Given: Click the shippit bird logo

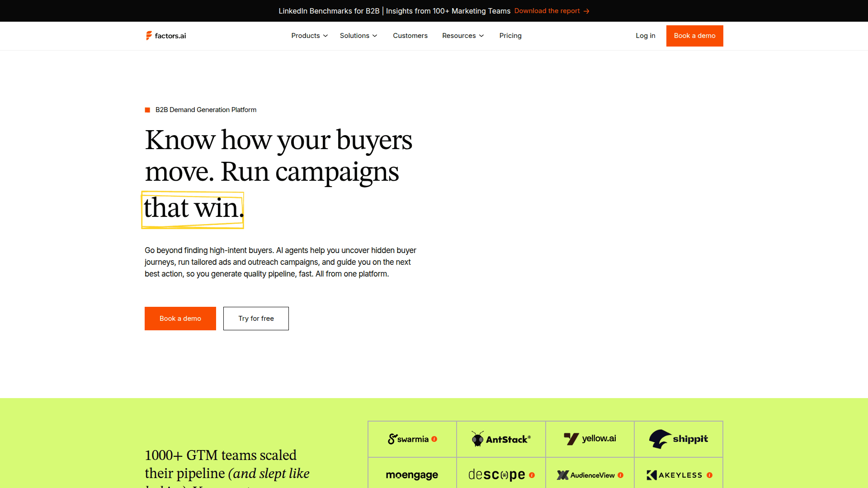Looking at the screenshot, I should 660,439.
